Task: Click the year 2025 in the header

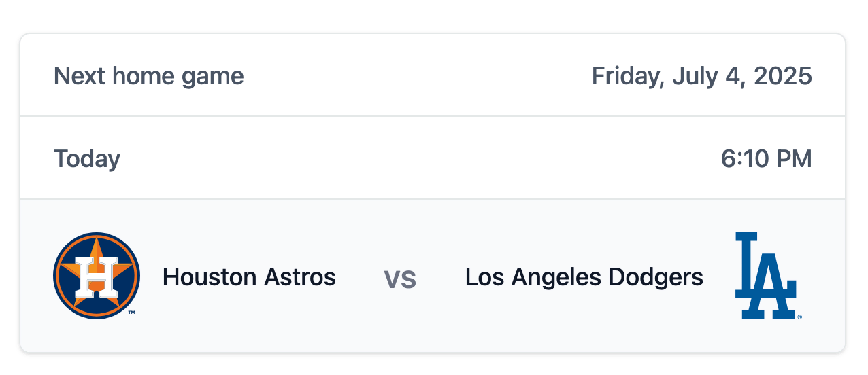Action: pyautogui.click(x=782, y=76)
